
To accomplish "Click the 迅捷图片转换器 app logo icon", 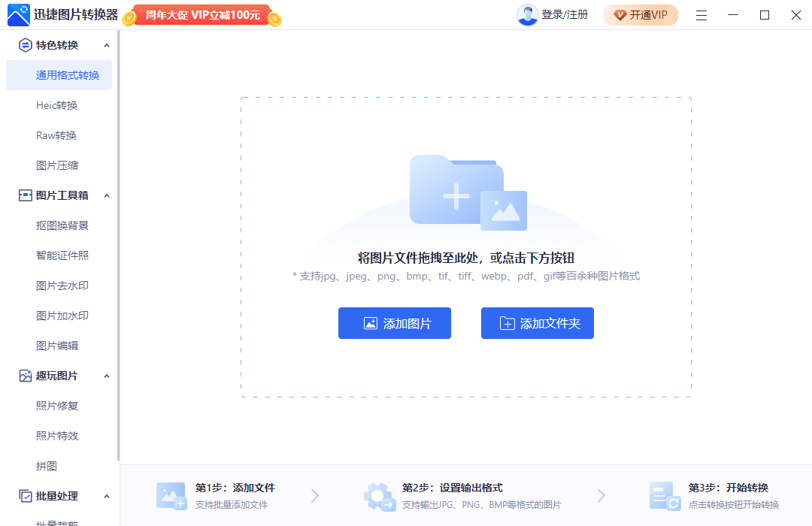I will click(18, 14).
